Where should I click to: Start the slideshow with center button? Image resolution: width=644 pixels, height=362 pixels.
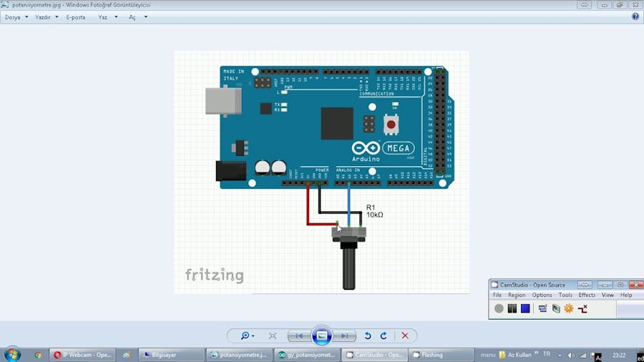(x=321, y=336)
